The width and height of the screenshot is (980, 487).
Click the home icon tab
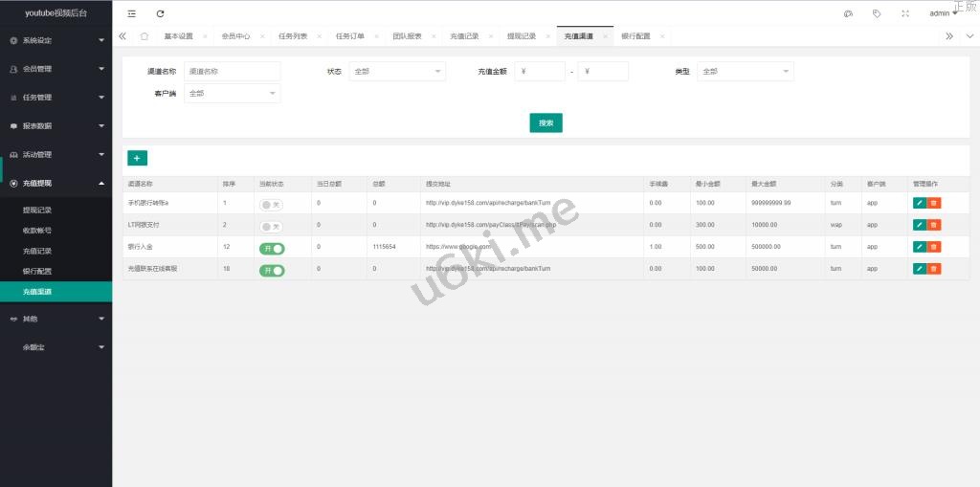point(144,36)
